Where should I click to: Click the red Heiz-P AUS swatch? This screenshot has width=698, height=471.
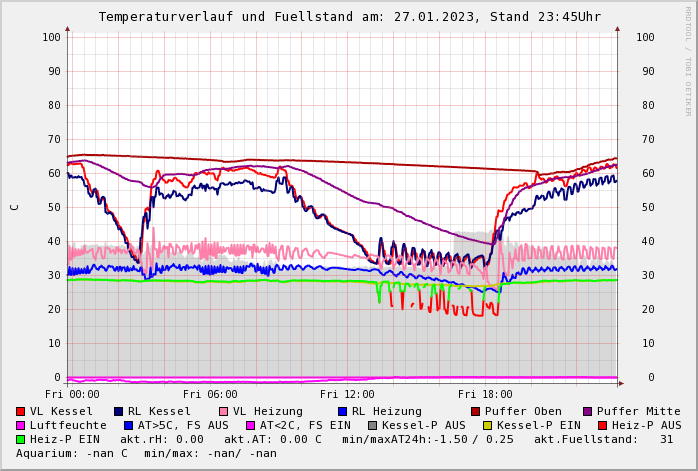[x=602, y=426]
